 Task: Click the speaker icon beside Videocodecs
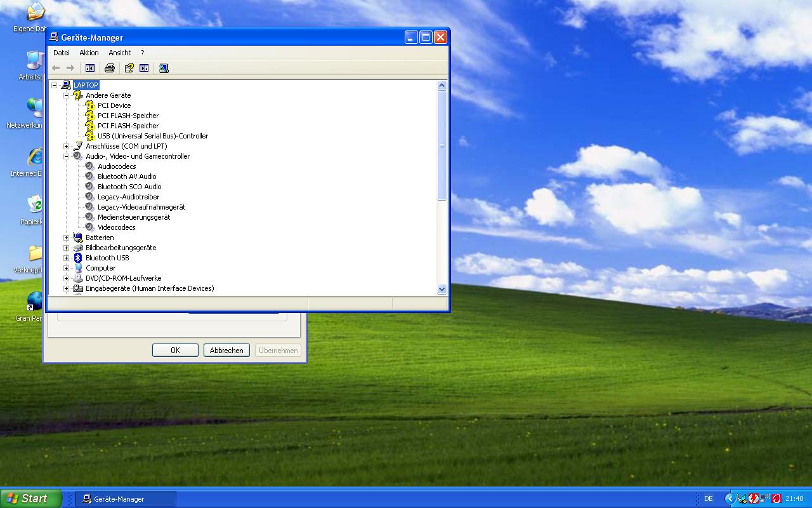(x=90, y=227)
